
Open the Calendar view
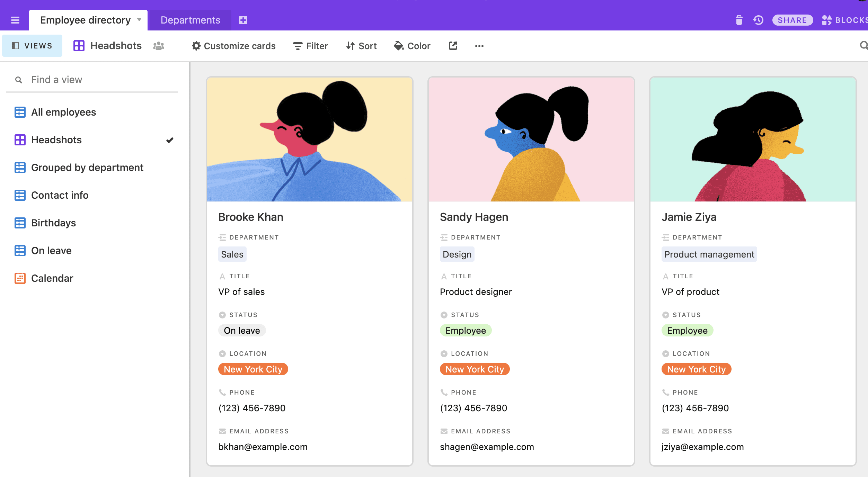click(x=52, y=278)
